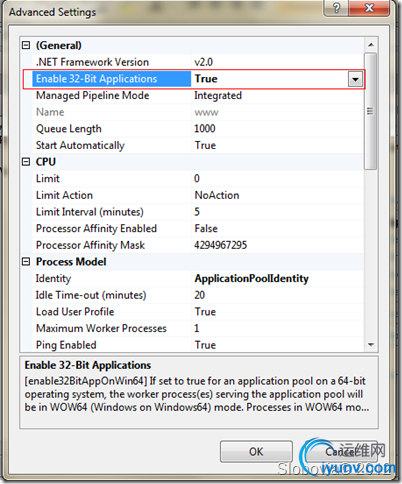This screenshot has height=484, width=402.
Task: Click the vertical scrollbar thumb
Action: [371, 111]
